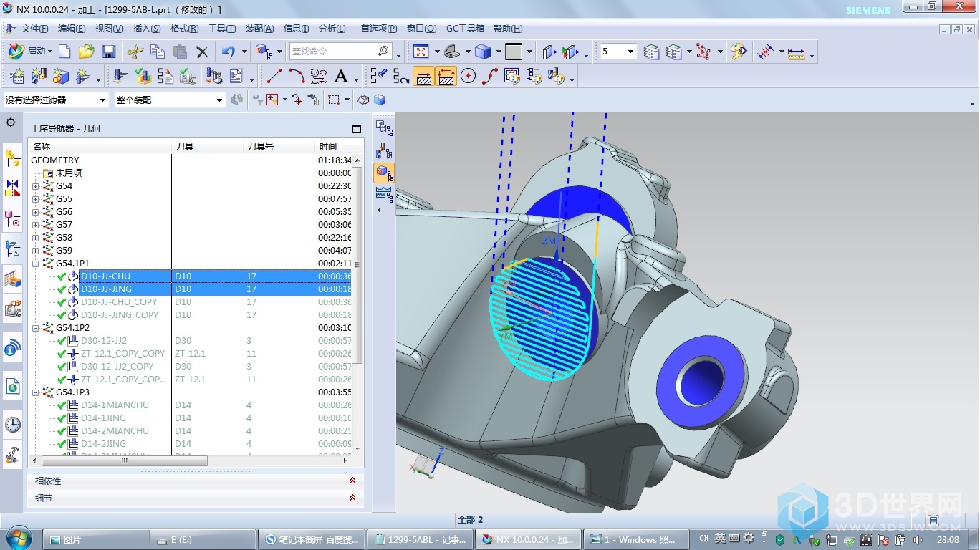Image resolution: width=980 pixels, height=550 pixels.
Task: Click the 查找命令 search field
Action: pos(340,52)
